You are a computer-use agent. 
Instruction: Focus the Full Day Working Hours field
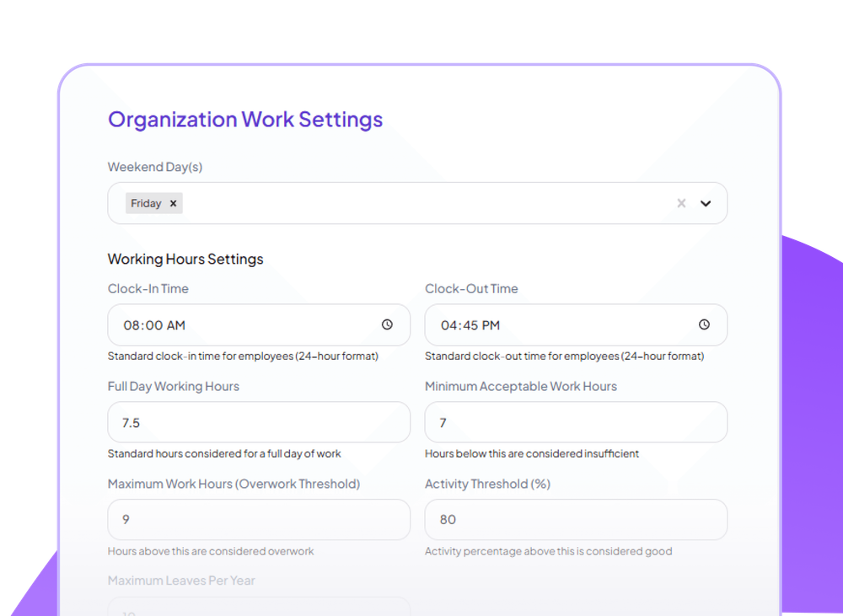click(259, 422)
